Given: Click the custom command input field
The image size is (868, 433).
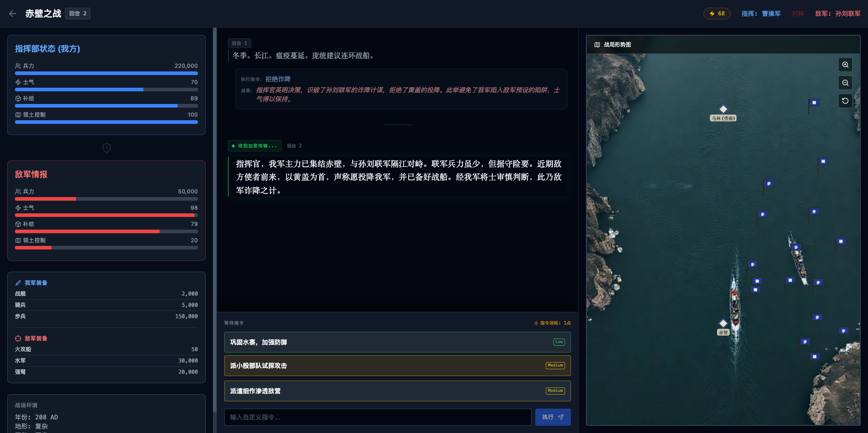Looking at the screenshot, I should (x=377, y=417).
